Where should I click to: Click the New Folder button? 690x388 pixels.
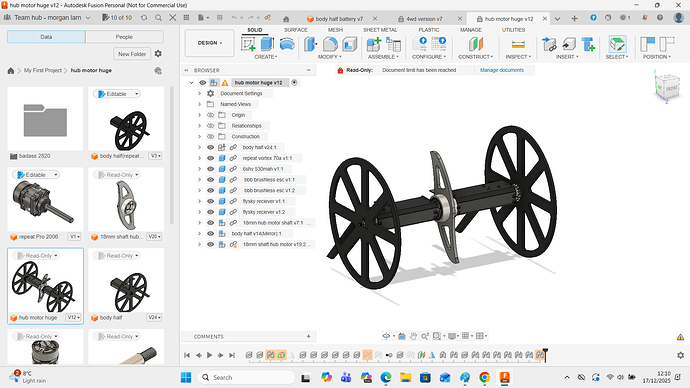pos(132,54)
